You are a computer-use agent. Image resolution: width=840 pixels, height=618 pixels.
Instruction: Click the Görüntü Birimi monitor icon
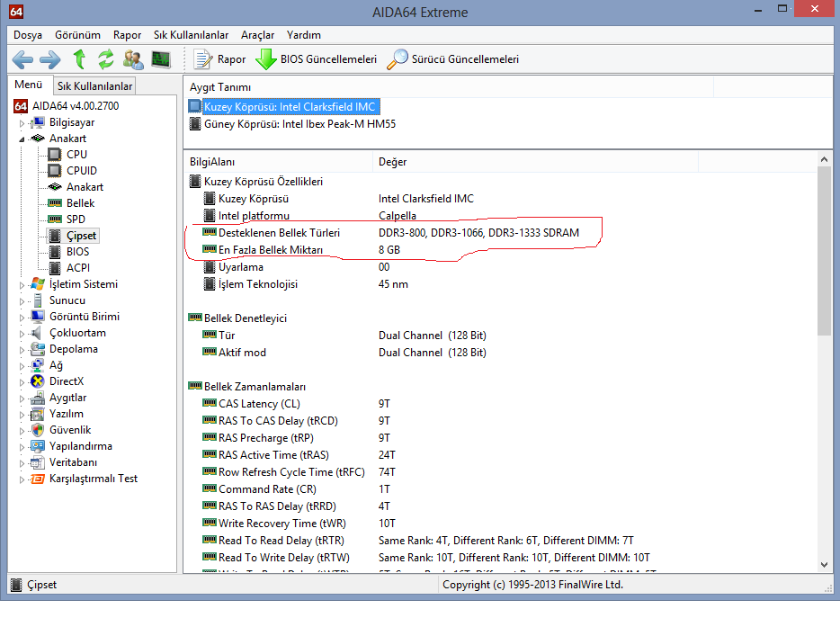38,317
